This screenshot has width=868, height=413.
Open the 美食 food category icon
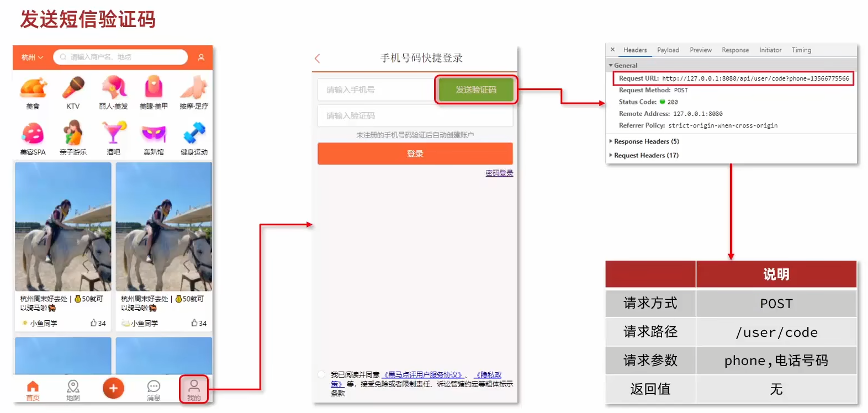pos(33,87)
